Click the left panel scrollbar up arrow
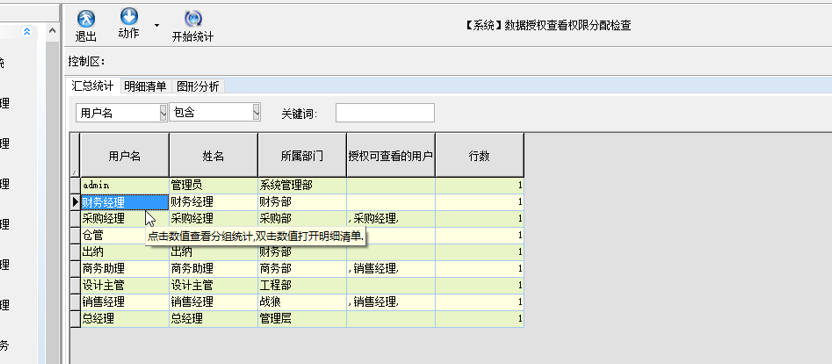Viewport: 832px width, 364px height. point(52,32)
